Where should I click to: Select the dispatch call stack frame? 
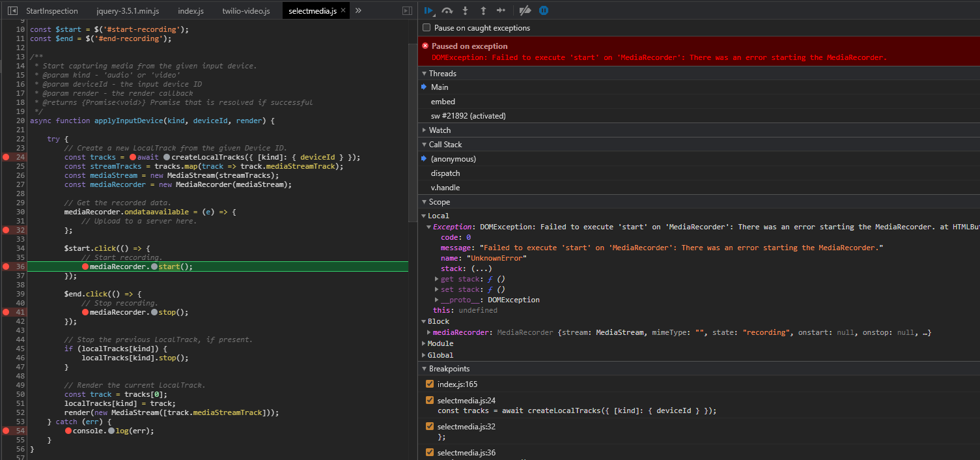(699, 173)
